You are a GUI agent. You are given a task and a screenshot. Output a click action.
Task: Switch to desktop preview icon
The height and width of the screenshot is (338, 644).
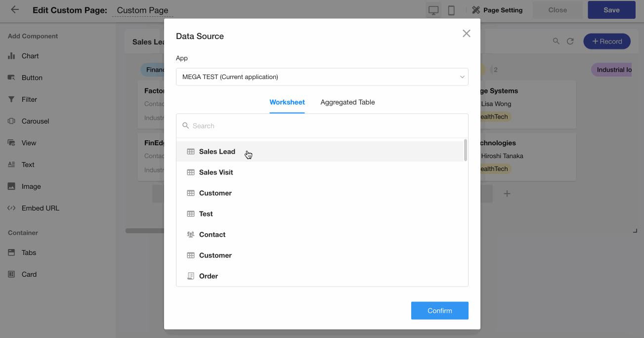point(433,10)
